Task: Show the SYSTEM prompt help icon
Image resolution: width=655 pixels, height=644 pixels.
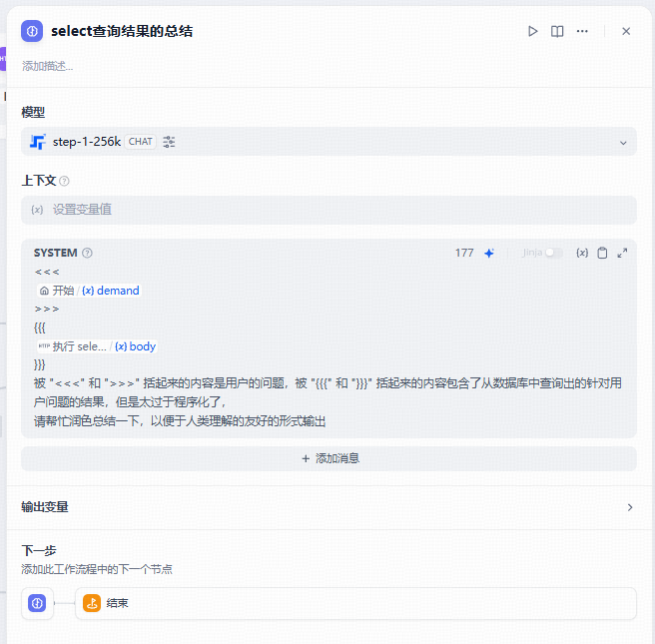Action: [x=87, y=253]
